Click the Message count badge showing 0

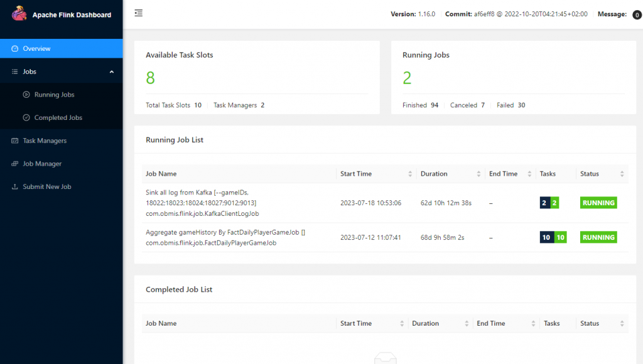click(x=637, y=15)
